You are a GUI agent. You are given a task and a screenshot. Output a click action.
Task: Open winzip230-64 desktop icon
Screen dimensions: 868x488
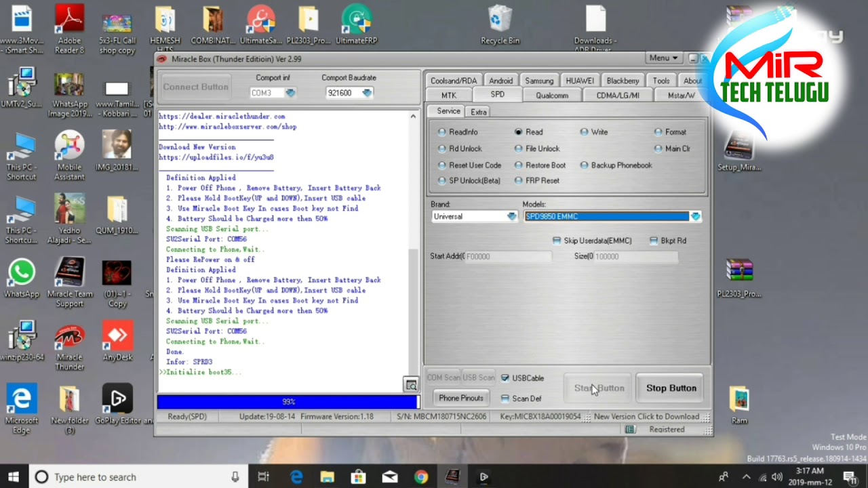click(x=22, y=342)
